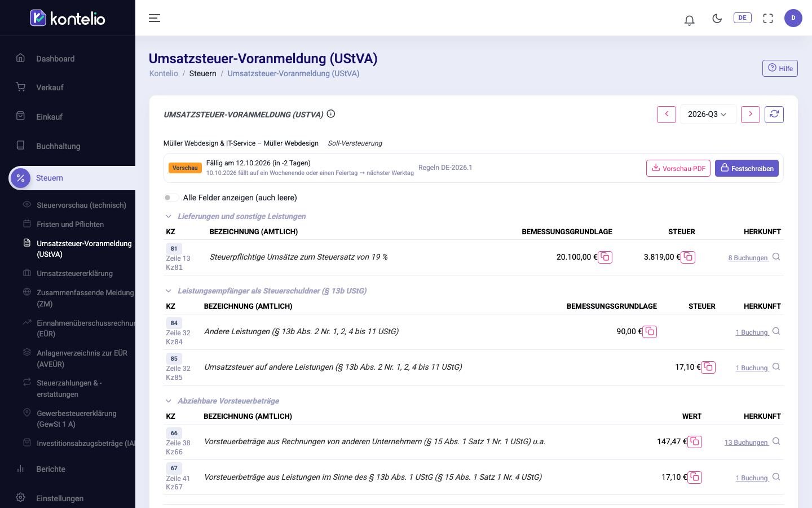Copy the 147,47 € value of Kz66

click(695, 442)
